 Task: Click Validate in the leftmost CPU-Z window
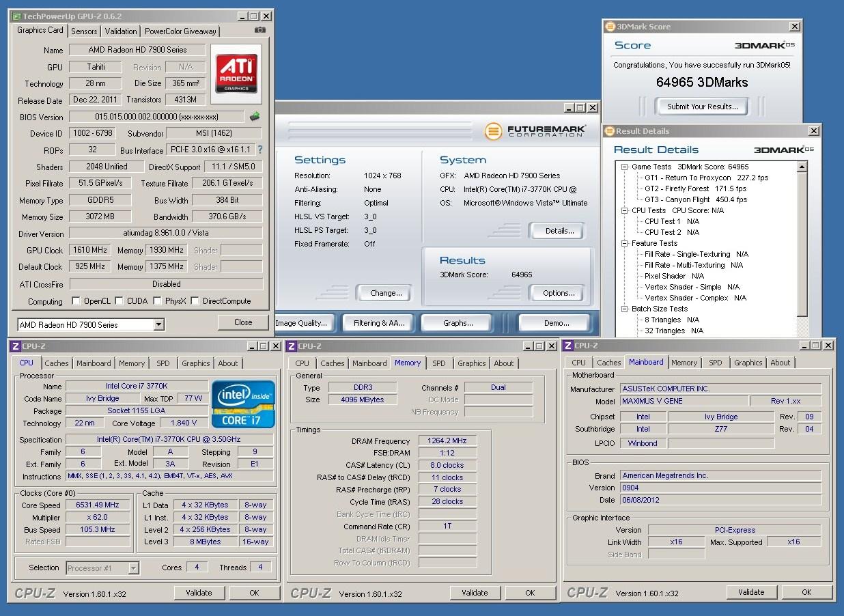pos(199,593)
